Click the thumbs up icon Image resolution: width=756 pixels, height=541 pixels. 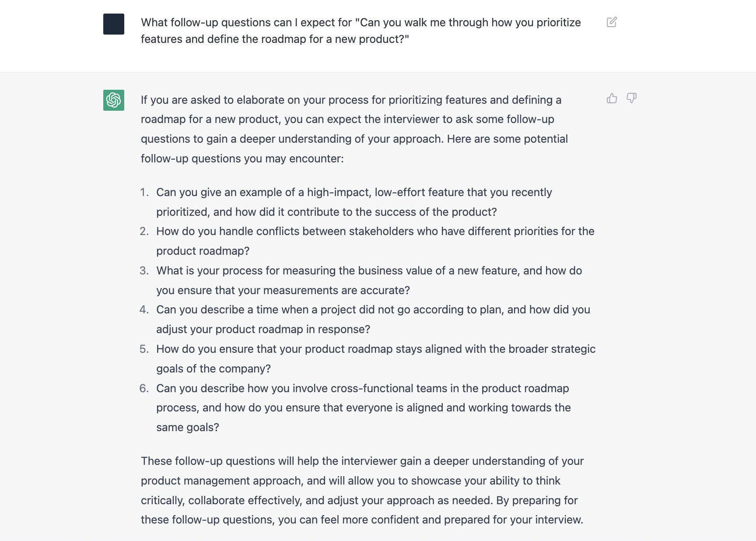point(612,98)
